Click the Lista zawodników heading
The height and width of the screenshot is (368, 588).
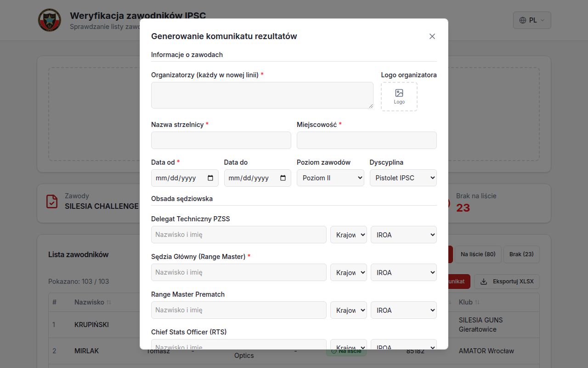coord(79,254)
